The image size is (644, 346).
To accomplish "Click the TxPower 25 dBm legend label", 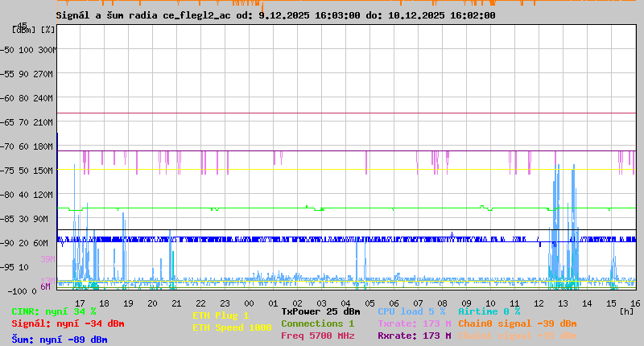I will [320, 311].
